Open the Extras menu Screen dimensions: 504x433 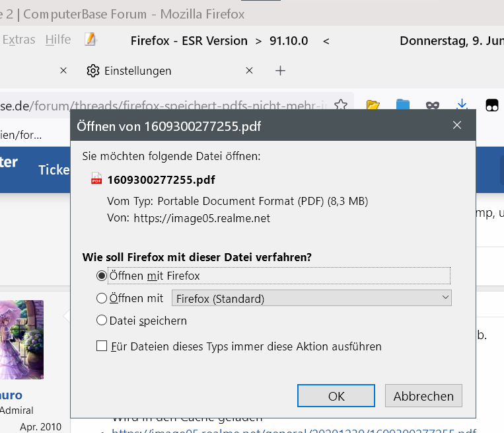(18, 40)
